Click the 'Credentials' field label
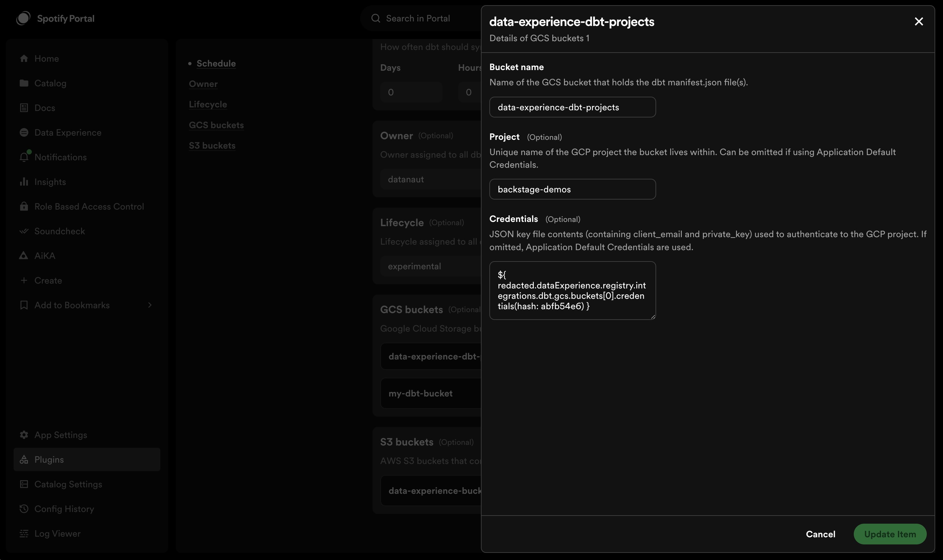 point(514,219)
